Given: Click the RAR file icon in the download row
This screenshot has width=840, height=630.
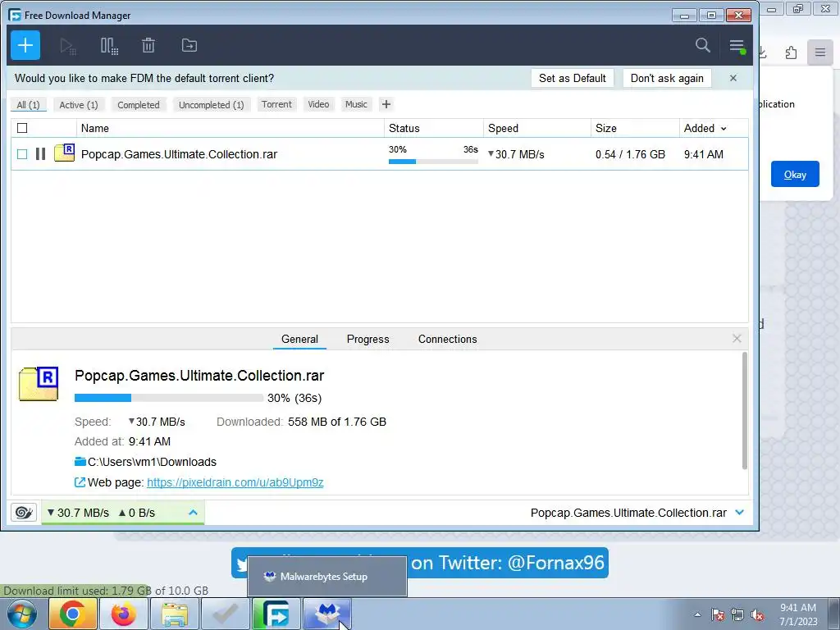Looking at the screenshot, I should pos(64,153).
